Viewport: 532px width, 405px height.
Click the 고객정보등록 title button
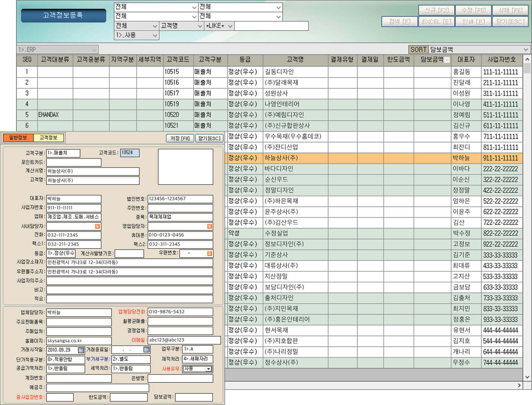[x=63, y=15]
